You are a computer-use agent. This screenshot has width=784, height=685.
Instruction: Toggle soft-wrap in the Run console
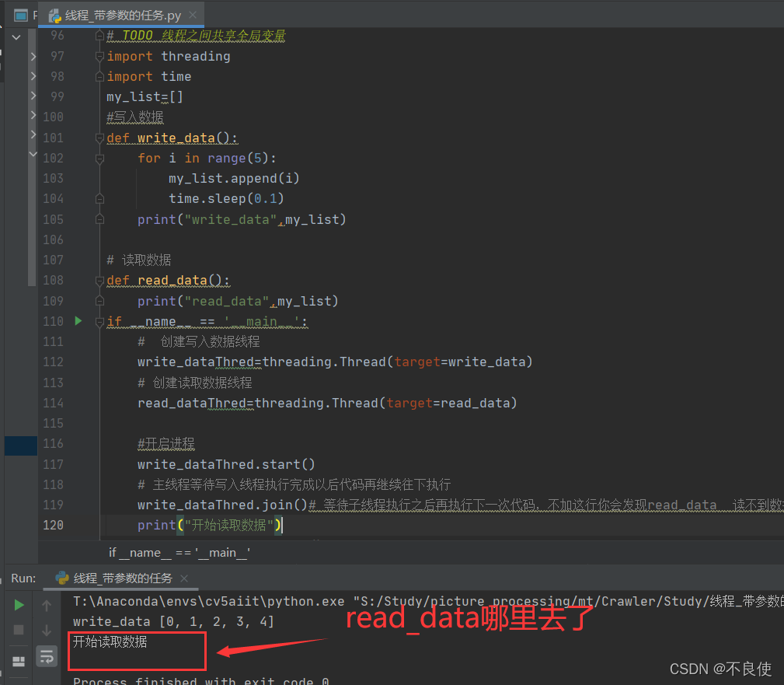(47, 656)
